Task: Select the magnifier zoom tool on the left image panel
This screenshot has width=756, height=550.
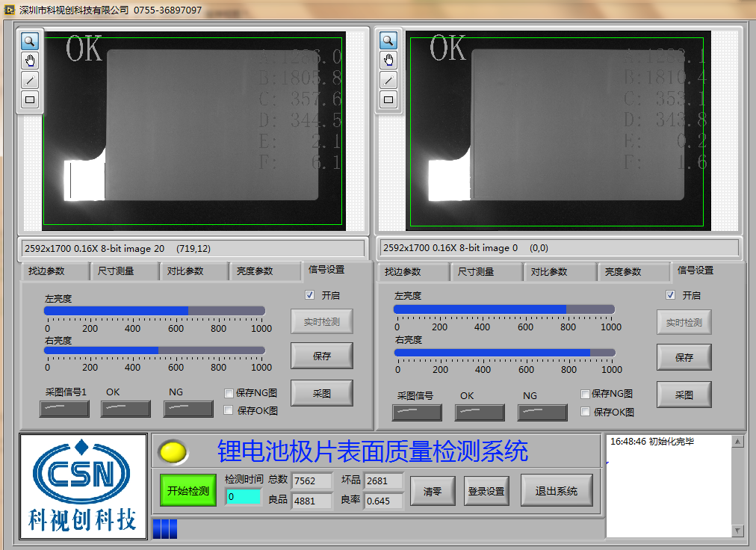Action: coord(29,41)
